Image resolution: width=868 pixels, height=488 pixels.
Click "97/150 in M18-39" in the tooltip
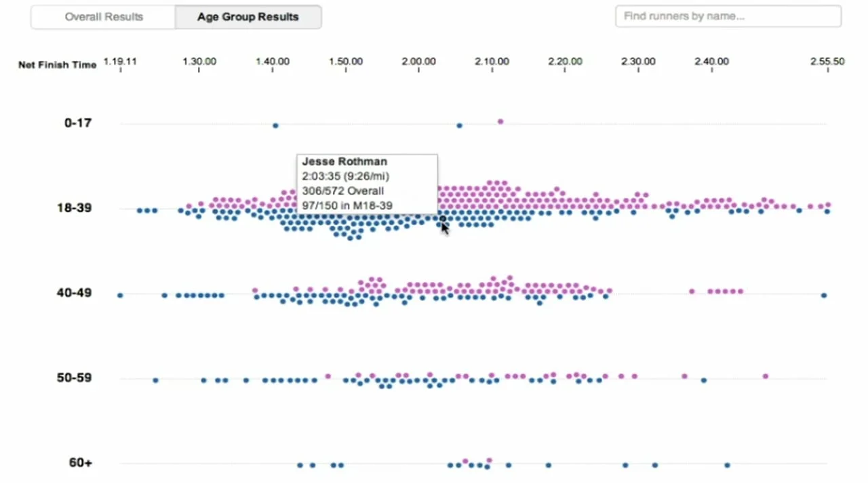[347, 206]
